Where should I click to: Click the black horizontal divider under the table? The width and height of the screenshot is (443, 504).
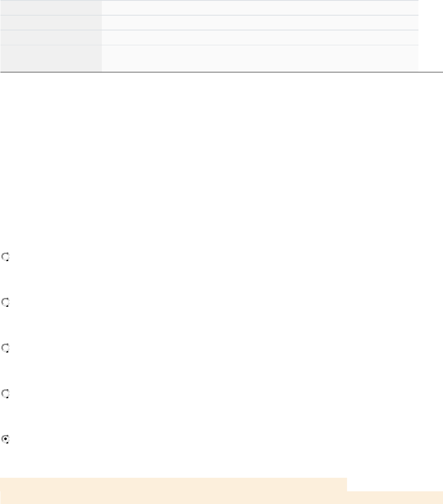[221, 72]
